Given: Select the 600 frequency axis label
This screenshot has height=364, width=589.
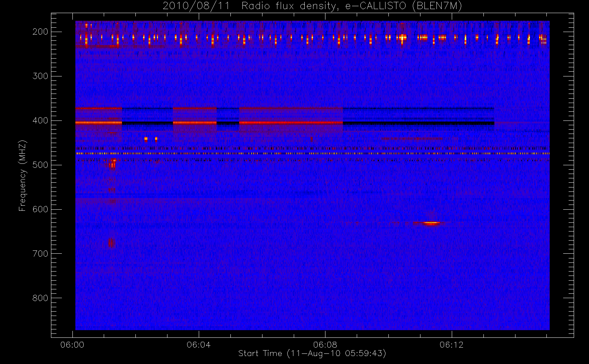Looking at the screenshot, I should click(40, 209).
